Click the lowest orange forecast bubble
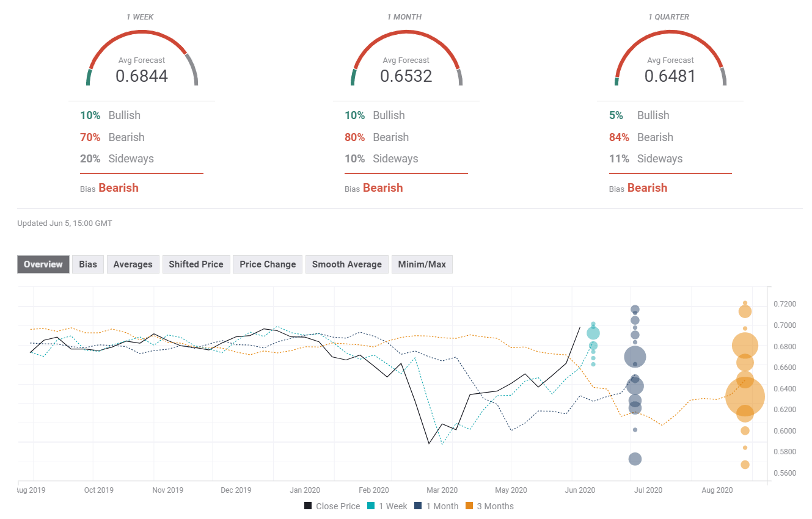 tap(745, 465)
